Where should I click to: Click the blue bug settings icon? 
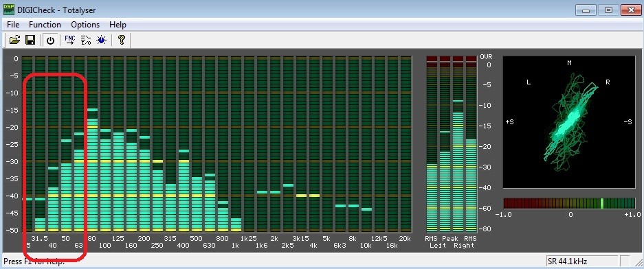coord(102,40)
